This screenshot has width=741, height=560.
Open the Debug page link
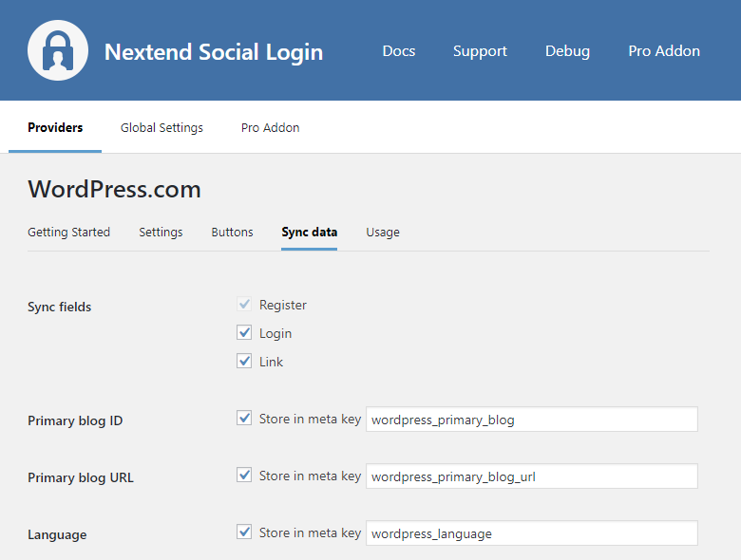pyautogui.click(x=567, y=51)
